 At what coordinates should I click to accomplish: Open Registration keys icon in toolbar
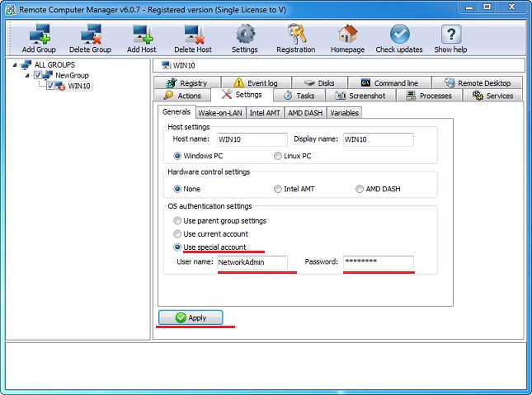tap(297, 34)
